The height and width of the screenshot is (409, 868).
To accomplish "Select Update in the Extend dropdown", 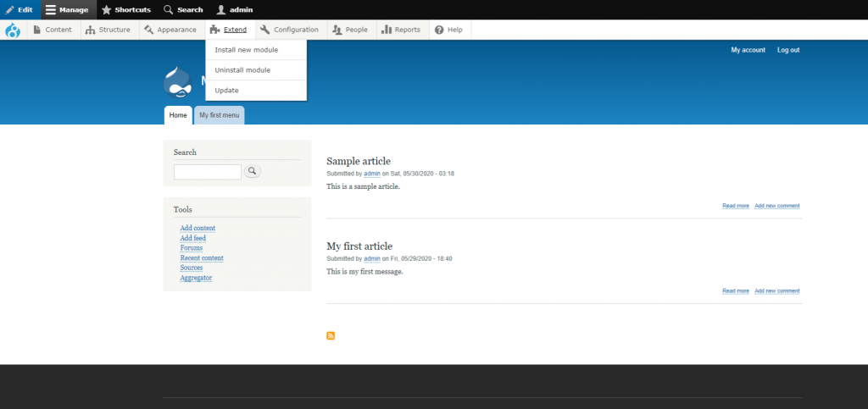I will [226, 91].
